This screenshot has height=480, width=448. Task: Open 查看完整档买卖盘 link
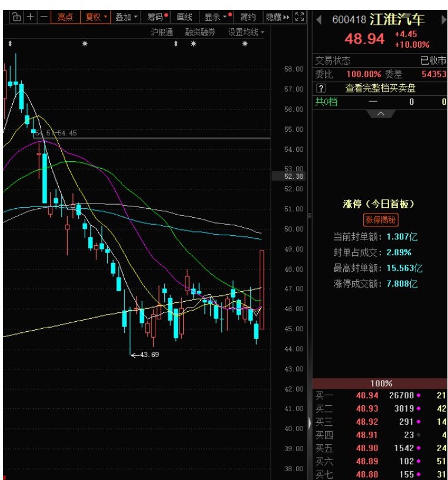[380, 88]
